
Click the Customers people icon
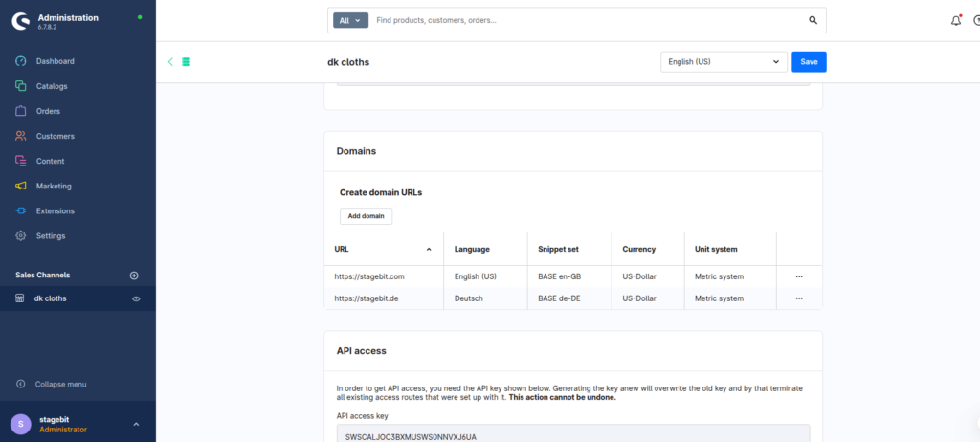[x=21, y=136]
